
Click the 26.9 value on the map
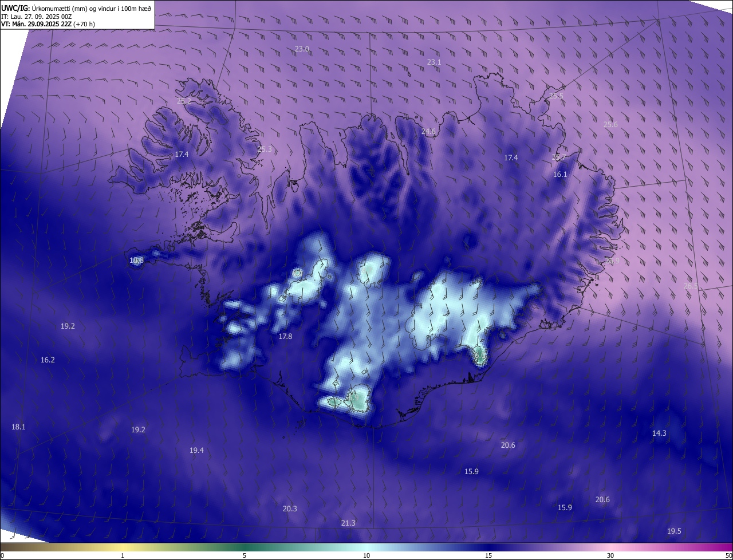(x=612, y=261)
